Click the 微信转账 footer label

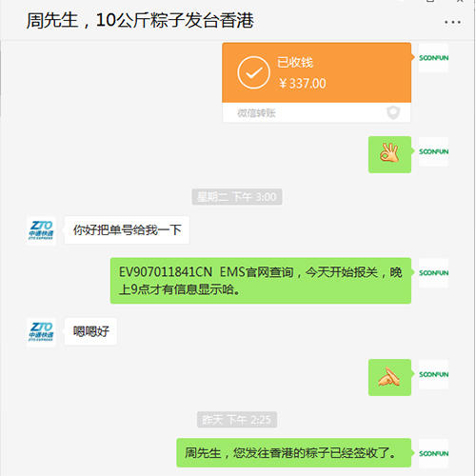pyautogui.click(x=256, y=113)
